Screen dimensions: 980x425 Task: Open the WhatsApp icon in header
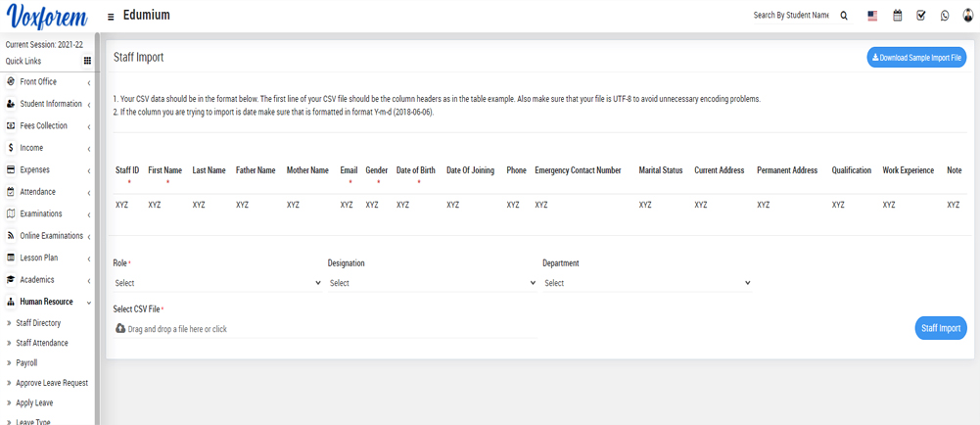coord(945,16)
